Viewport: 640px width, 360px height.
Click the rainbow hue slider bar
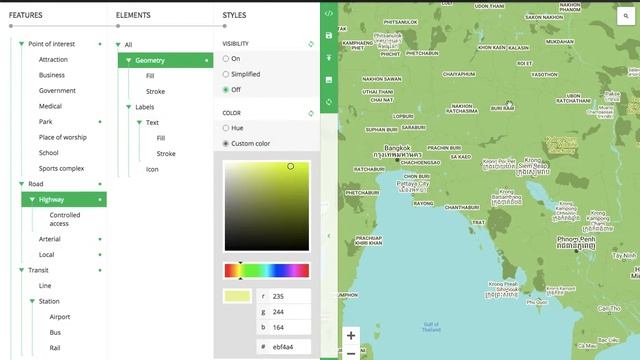(x=267, y=271)
